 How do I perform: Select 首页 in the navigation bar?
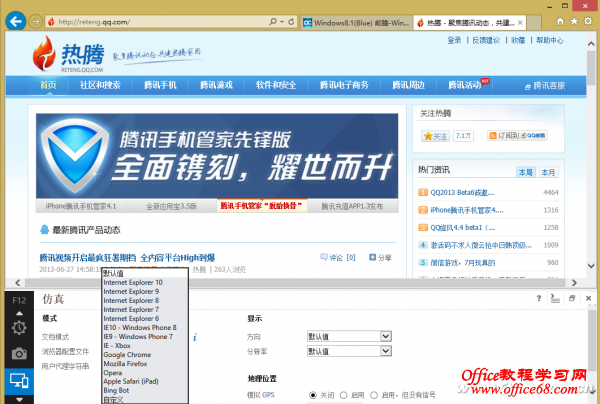[48, 85]
